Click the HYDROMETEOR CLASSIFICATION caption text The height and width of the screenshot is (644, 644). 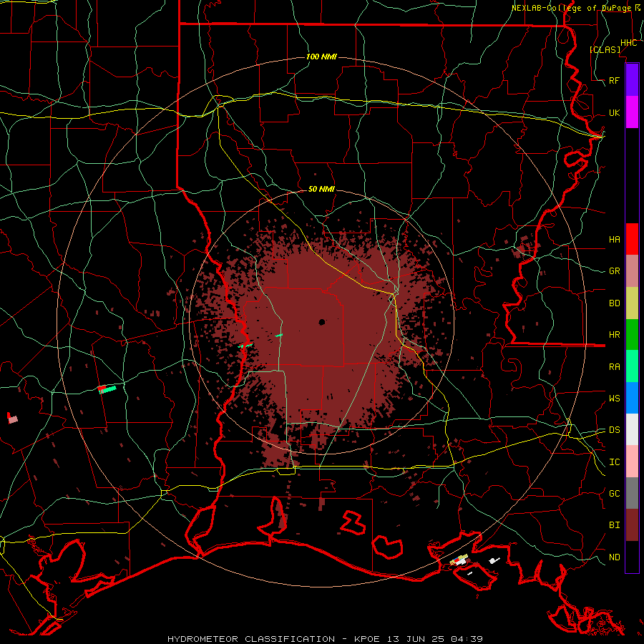[x=251, y=639]
